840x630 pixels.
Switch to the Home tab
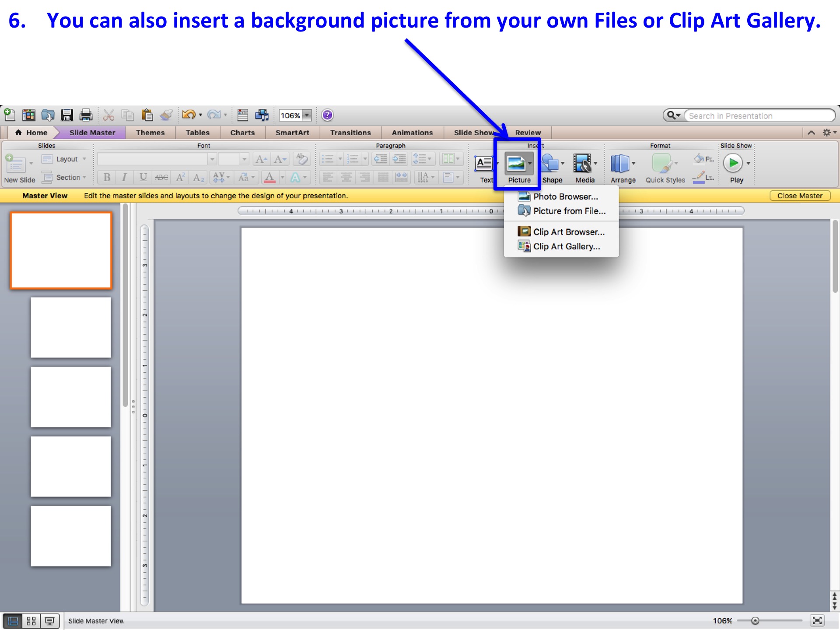[x=31, y=133]
